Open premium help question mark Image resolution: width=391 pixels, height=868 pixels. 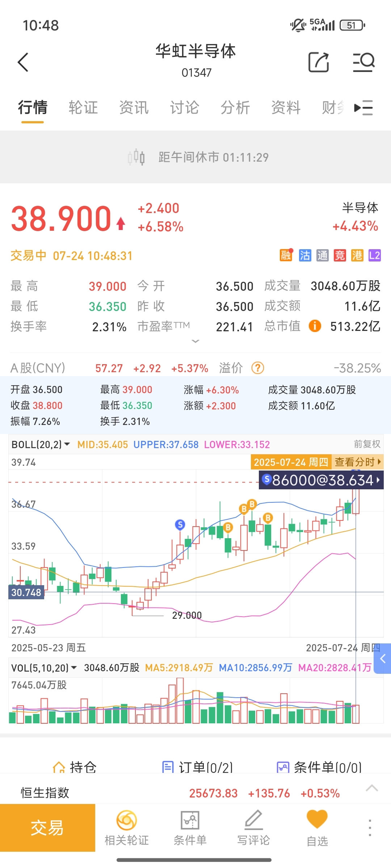(257, 368)
